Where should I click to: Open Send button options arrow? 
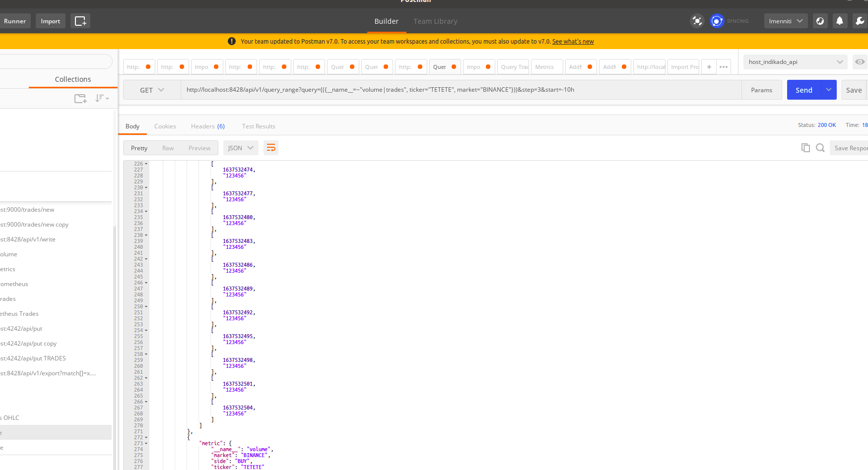click(x=829, y=90)
